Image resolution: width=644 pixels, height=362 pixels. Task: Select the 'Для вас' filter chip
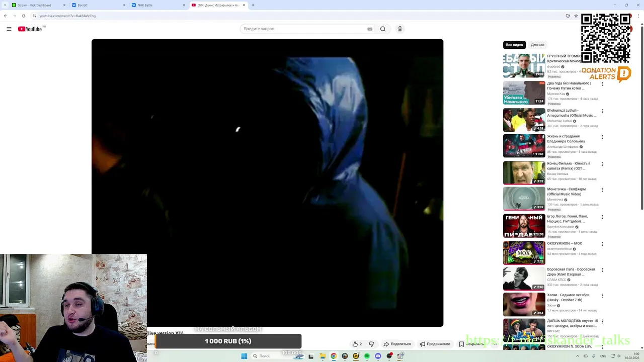537,45
